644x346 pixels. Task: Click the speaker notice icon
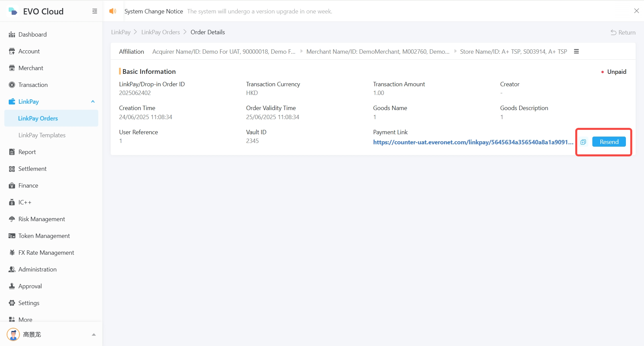coord(113,11)
